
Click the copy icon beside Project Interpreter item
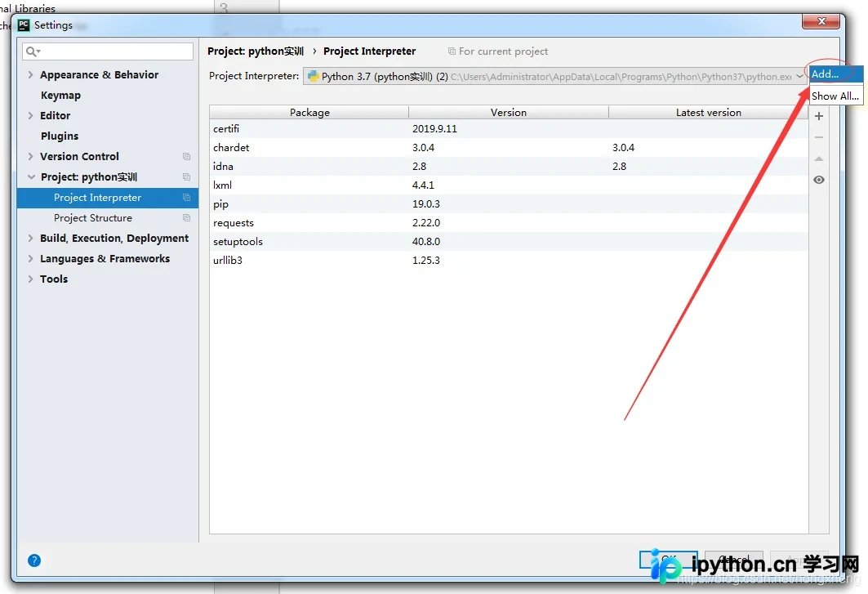[x=186, y=198]
